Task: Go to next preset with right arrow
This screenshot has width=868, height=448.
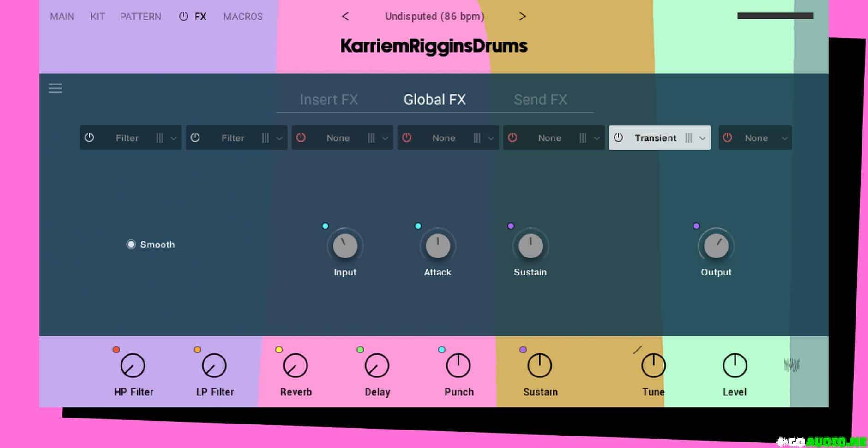Action: coord(522,17)
